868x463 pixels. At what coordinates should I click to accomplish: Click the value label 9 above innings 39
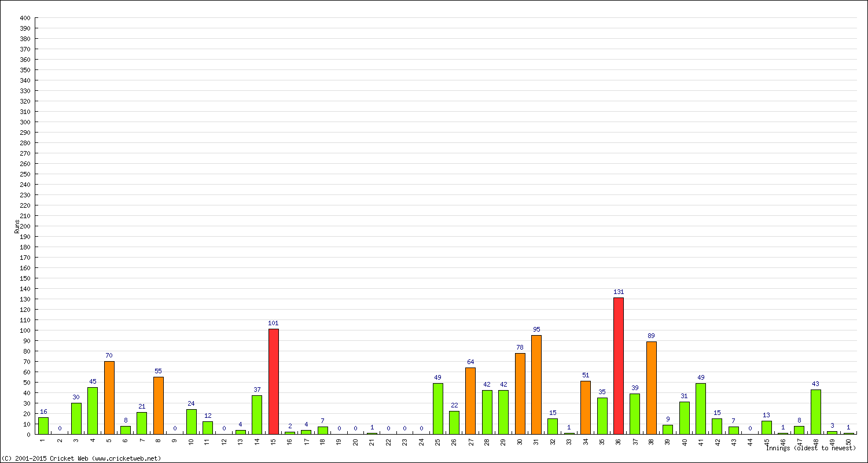tap(668, 419)
